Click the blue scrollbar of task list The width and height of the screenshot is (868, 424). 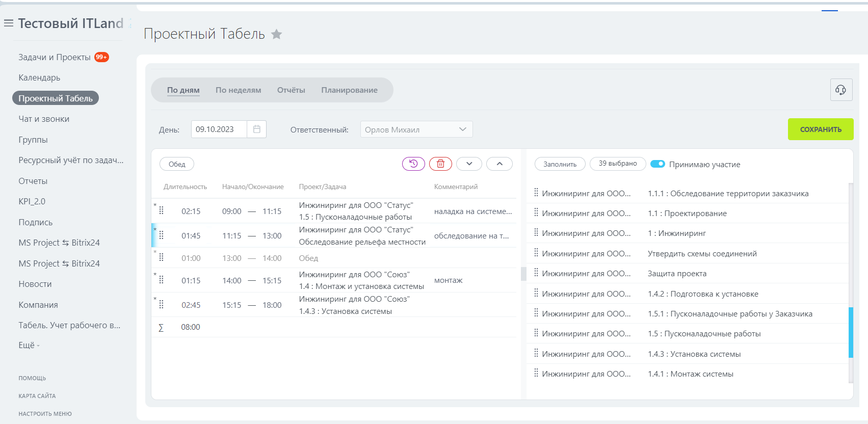point(851,332)
